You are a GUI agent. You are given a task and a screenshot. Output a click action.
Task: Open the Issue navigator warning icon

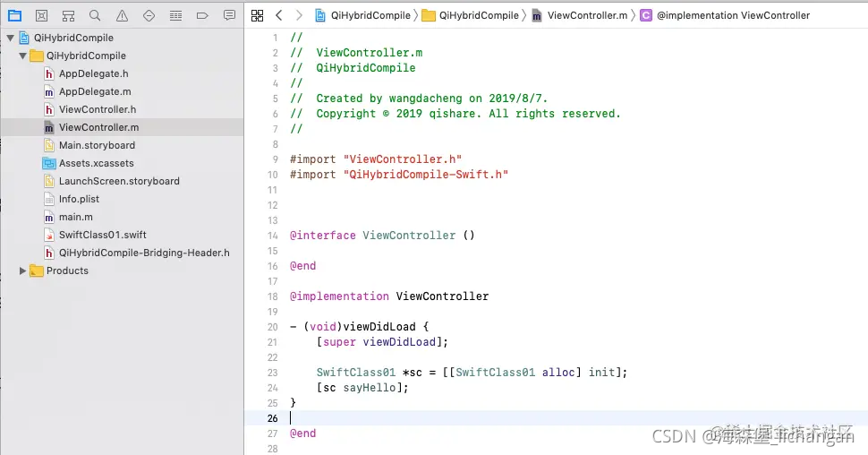(122, 15)
